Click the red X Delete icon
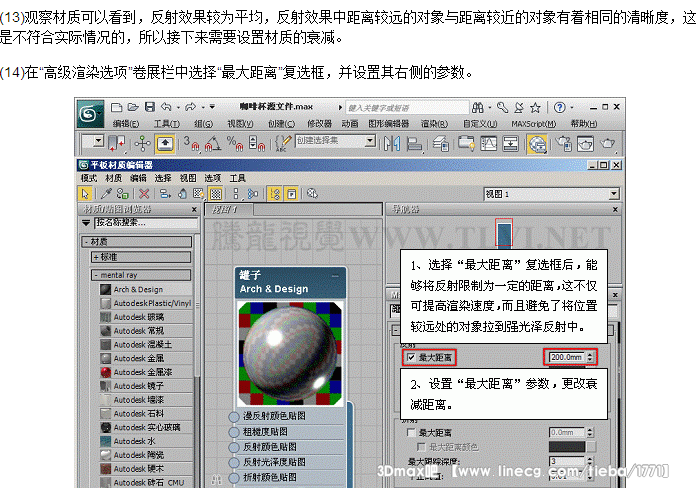Image resolution: width=698 pixels, height=488 pixels. click(x=144, y=194)
